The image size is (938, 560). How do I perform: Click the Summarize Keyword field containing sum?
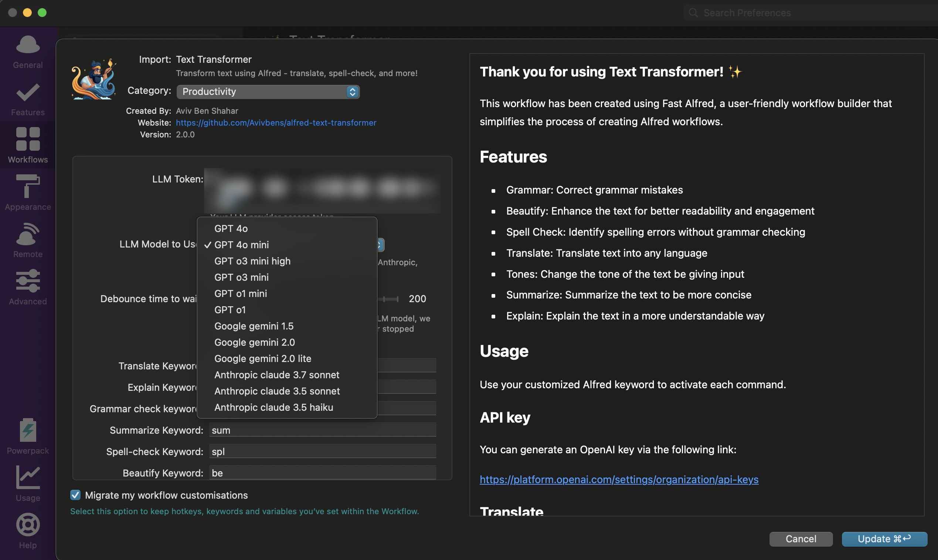click(x=323, y=430)
